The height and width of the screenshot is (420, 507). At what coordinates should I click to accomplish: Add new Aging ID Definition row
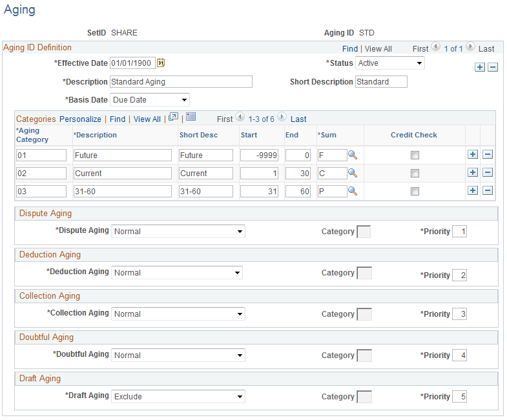click(479, 67)
